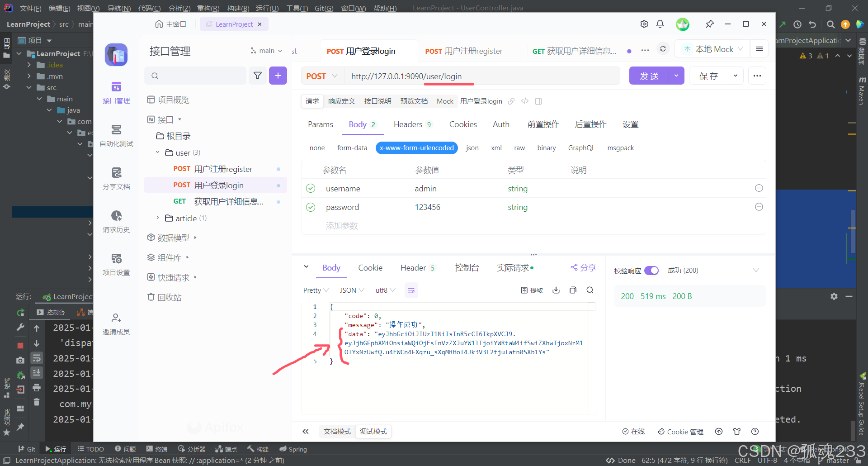Open Apifox settings gear icon
The width and height of the screenshot is (868, 466).
[x=644, y=24]
